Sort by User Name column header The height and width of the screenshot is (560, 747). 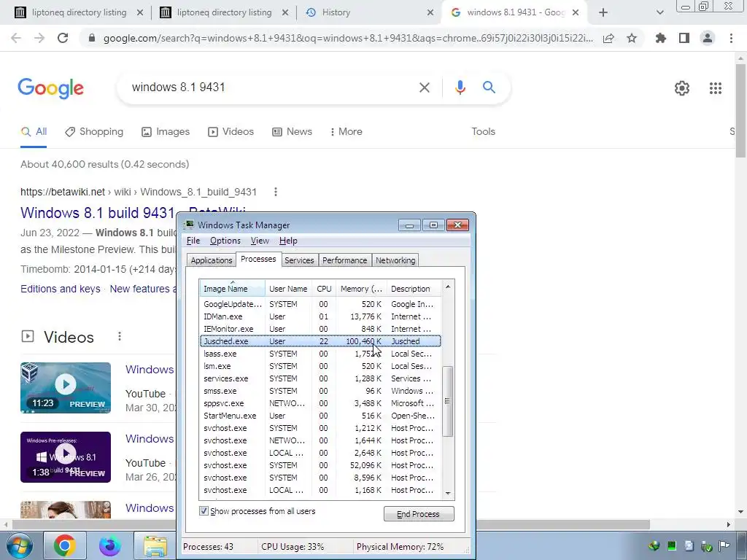click(288, 289)
